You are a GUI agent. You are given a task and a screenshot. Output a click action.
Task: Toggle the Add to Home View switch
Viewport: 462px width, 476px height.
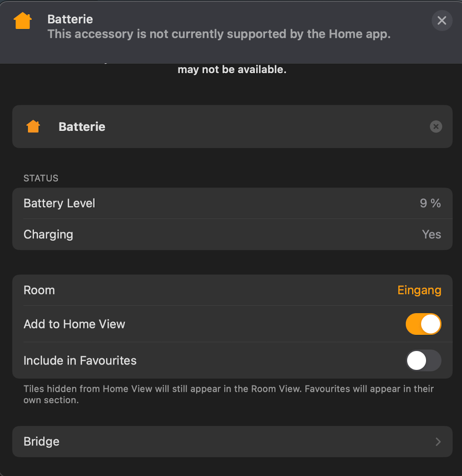423,324
